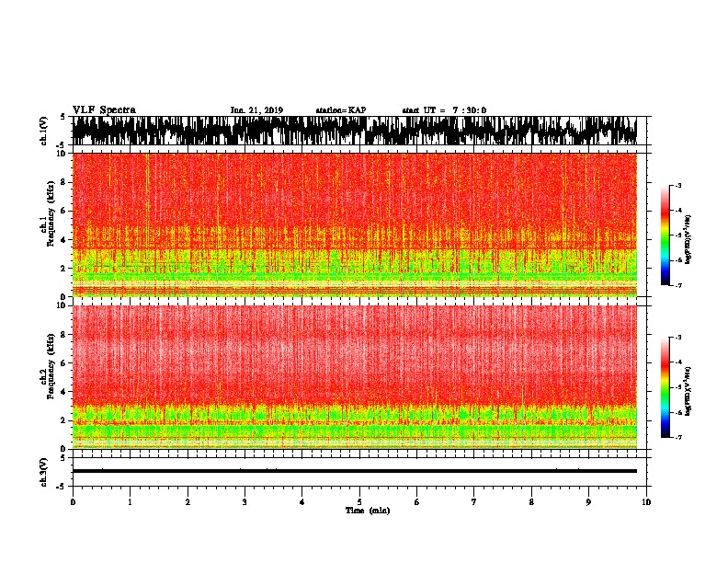Click time-axis tick label "8"

click(x=531, y=502)
